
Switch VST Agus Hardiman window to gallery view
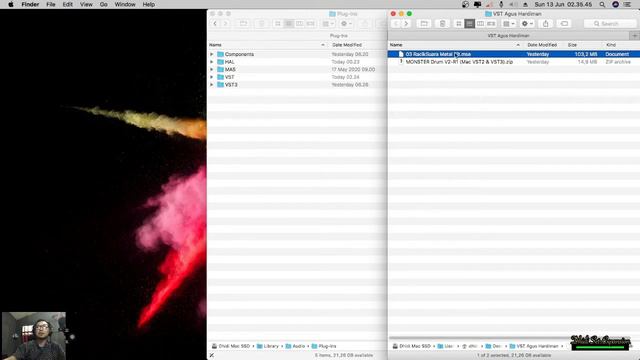pos(491,24)
